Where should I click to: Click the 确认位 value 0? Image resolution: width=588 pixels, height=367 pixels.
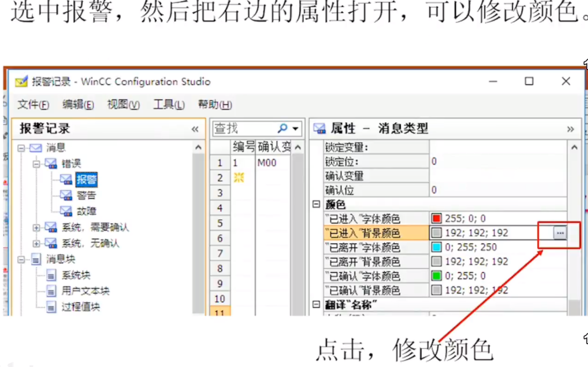point(434,190)
